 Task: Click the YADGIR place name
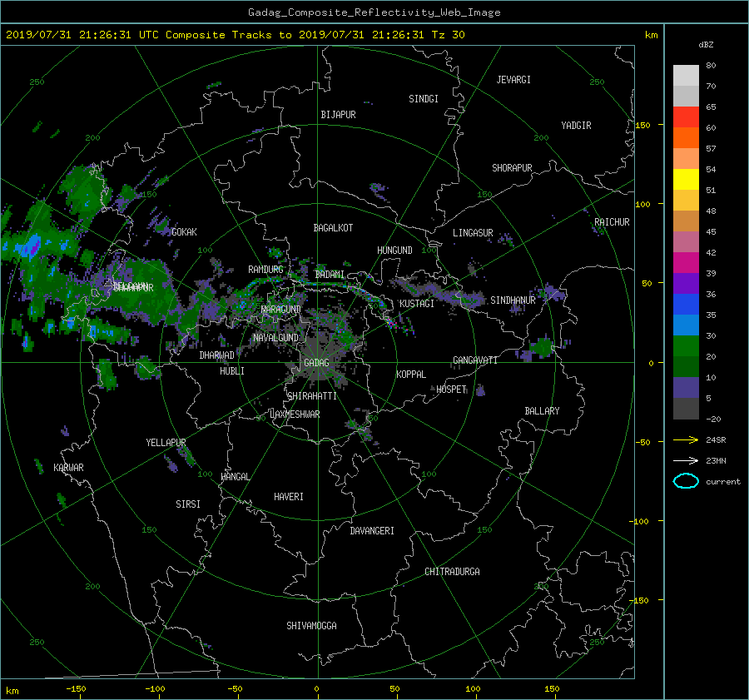coord(576,126)
